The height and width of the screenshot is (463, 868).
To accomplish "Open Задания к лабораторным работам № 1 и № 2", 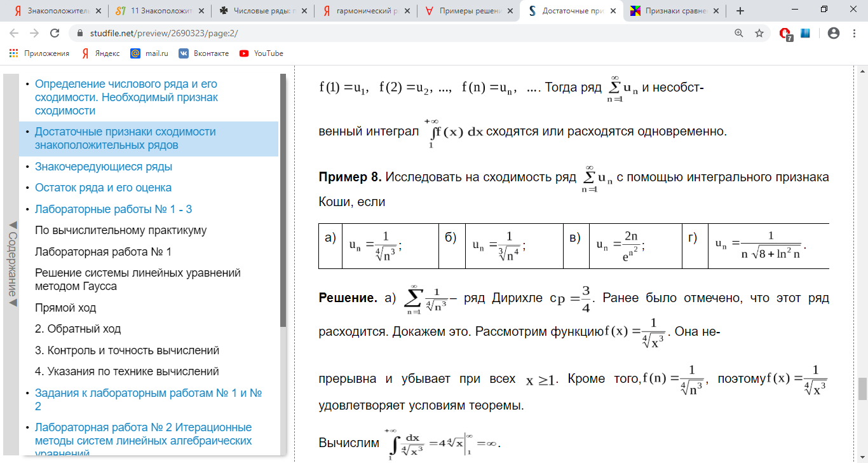I will [x=149, y=399].
